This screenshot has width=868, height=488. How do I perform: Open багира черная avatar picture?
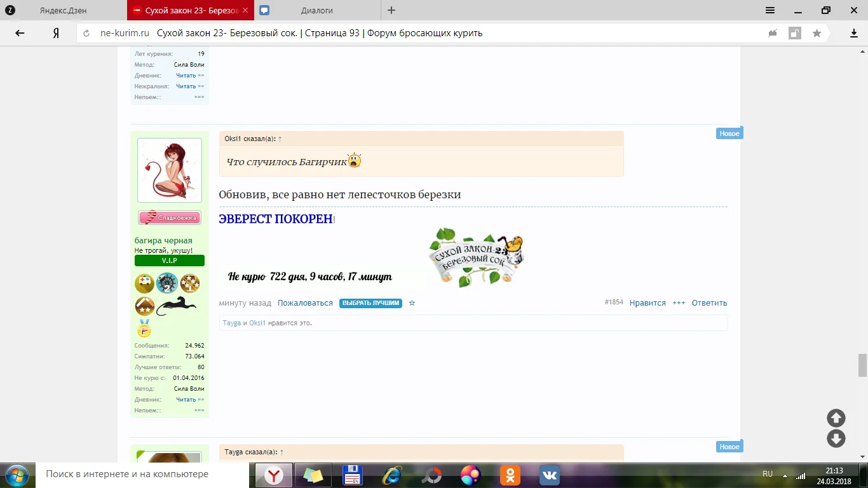(x=170, y=170)
